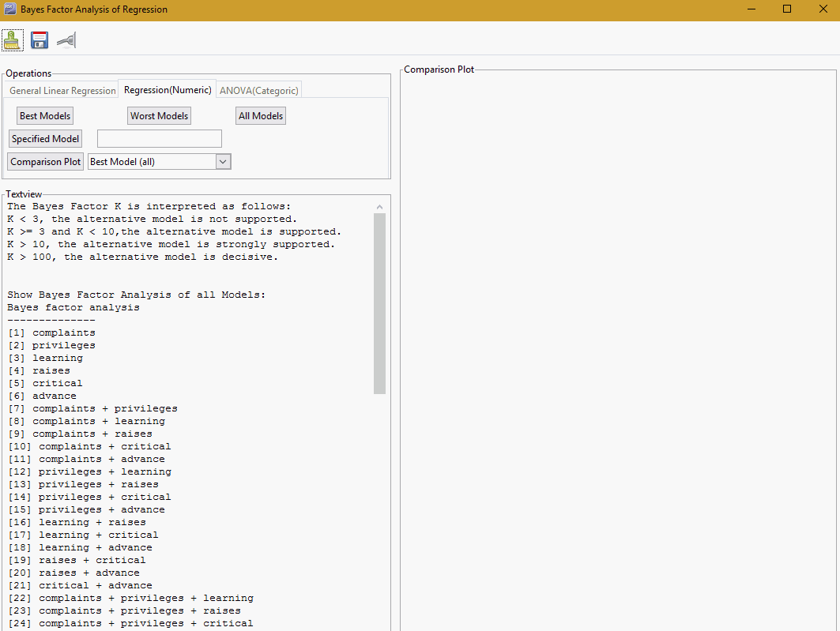This screenshot has height=631, width=840.
Task: Click the line 'K > 10, the alternative model is strongly supported.'
Action: 171,245
